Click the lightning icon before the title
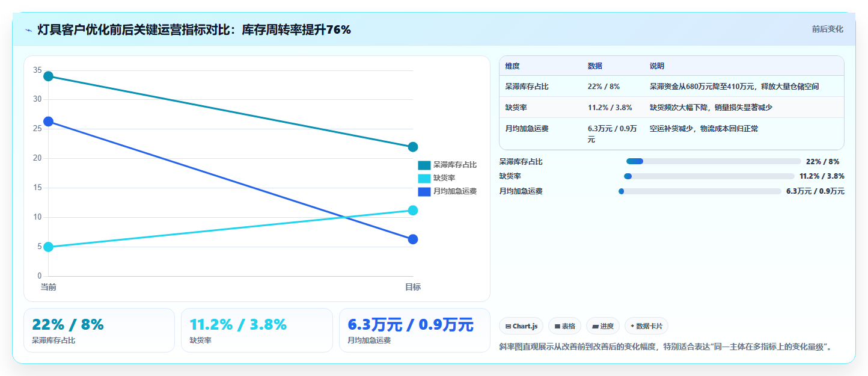This screenshot has width=868, height=376. (28, 29)
